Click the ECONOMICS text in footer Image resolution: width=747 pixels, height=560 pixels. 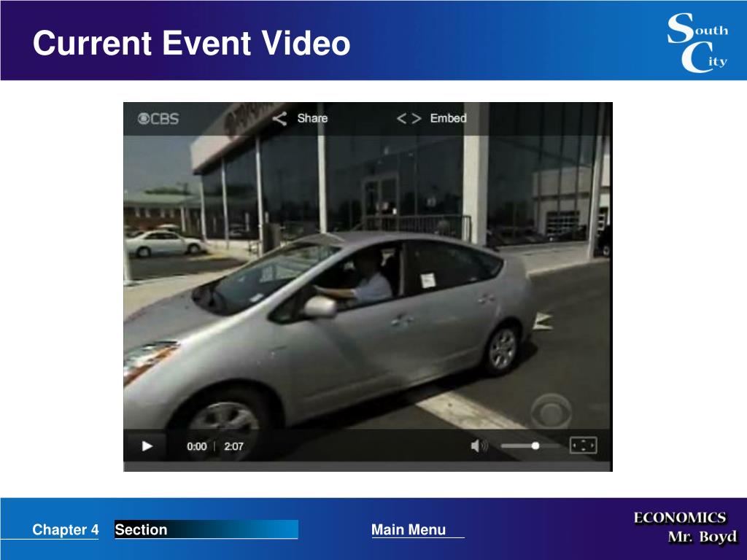[x=680, y=518]
